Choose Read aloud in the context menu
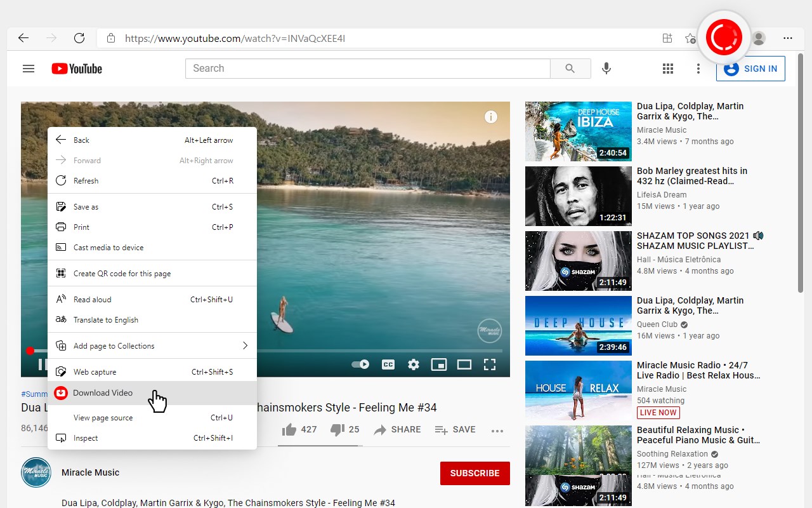812x508 pixels. [x=152, y=300]
